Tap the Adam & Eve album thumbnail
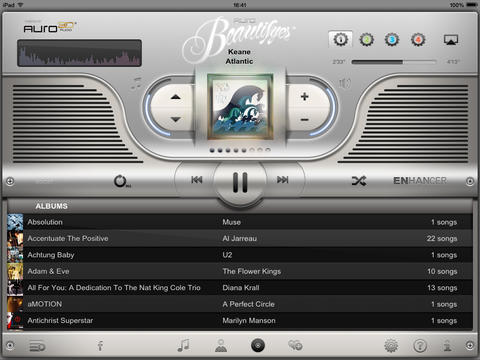Image resolution: width=480 pixels, height=360 pixels. click(x=15, y=271)
